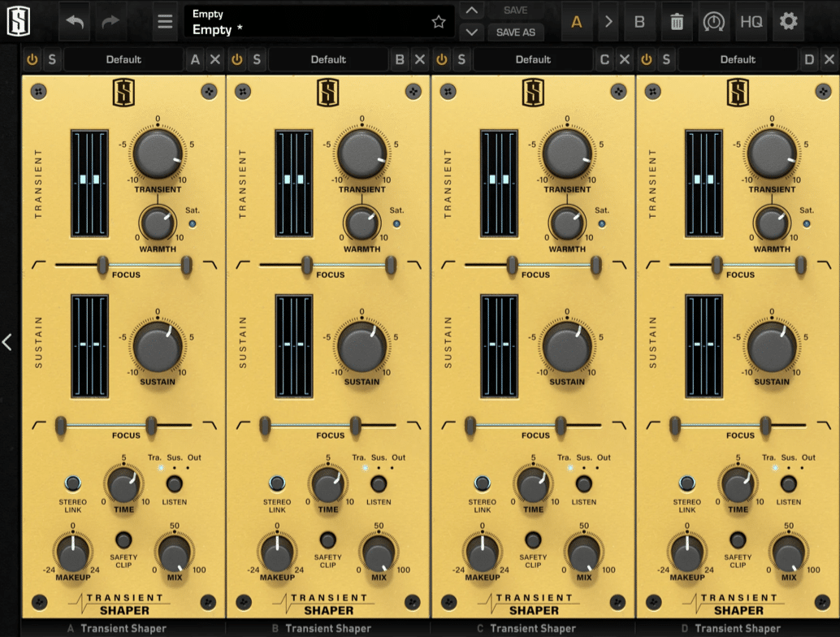Redo the last action
This screenshot has width=840, height=637.
click(110, 21)
